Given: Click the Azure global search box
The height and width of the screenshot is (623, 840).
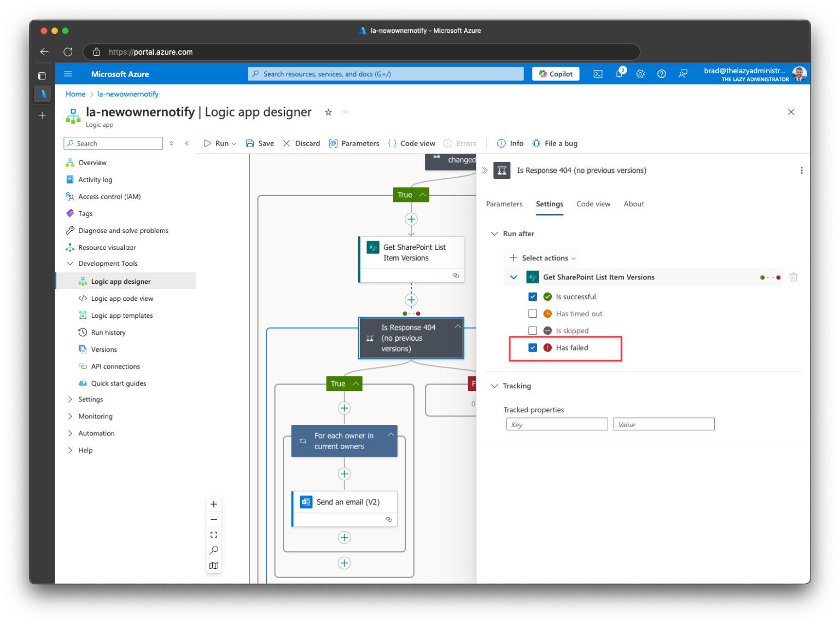Looking at the screenshot, I should pos(386,74).
